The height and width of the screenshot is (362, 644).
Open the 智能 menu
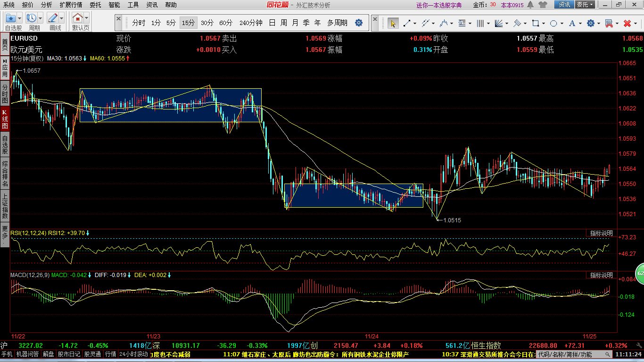tap(114, 5)
